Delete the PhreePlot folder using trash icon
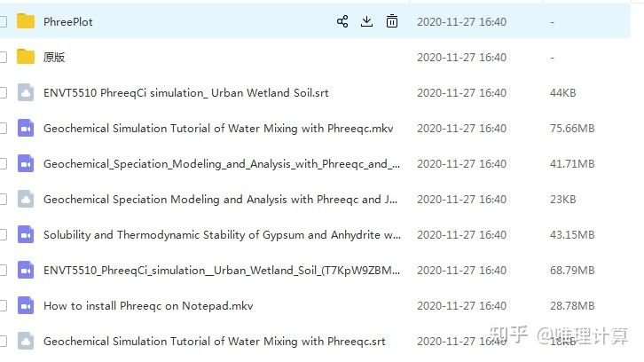644x362 pixels. [x=391, y=21]
